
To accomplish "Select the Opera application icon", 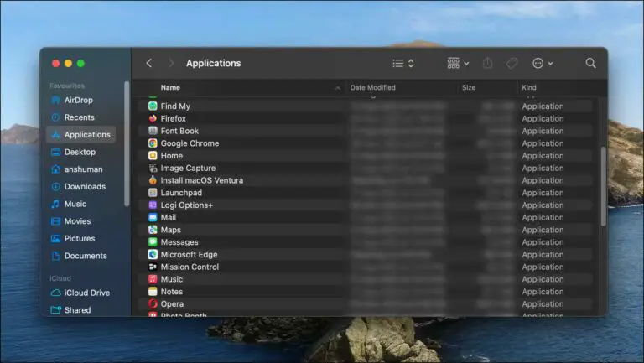I will tap(153, 304).
